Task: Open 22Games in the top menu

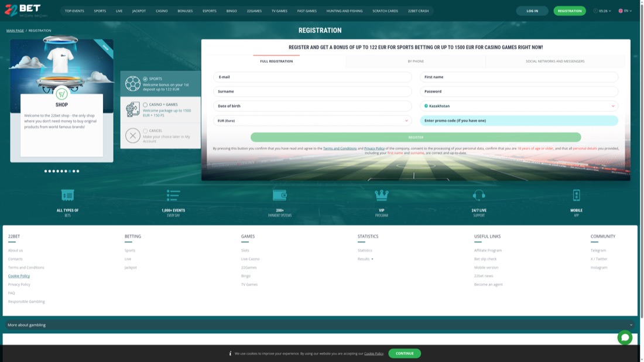Action: click(x=254, y=11)
